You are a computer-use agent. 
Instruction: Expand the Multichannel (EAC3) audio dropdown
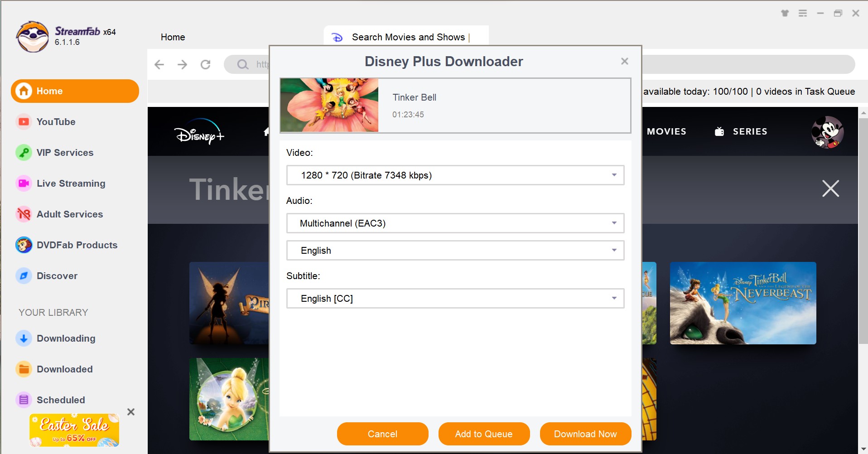tap(455, 223)
